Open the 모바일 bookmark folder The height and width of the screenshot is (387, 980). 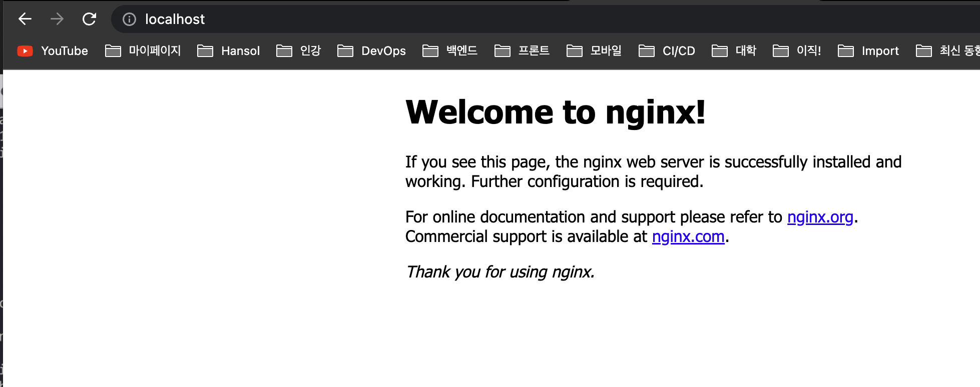tap(594, 50)
